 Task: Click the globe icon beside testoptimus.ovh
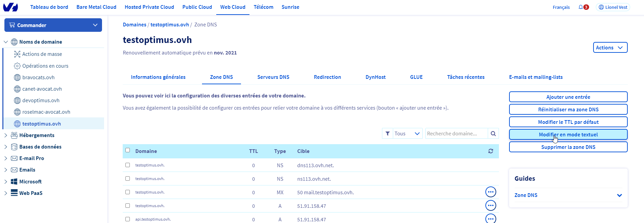tap(17, 124)
